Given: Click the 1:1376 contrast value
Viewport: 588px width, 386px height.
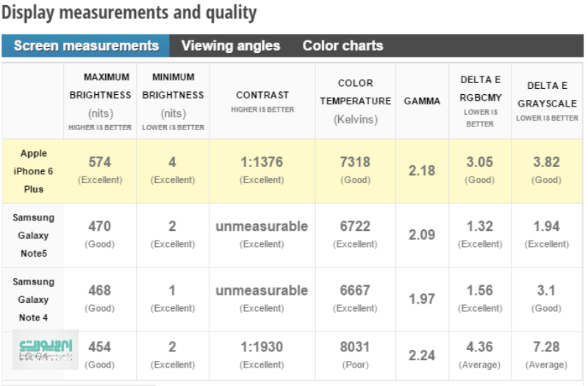Looking at the screenshot, I should [262, 162].
